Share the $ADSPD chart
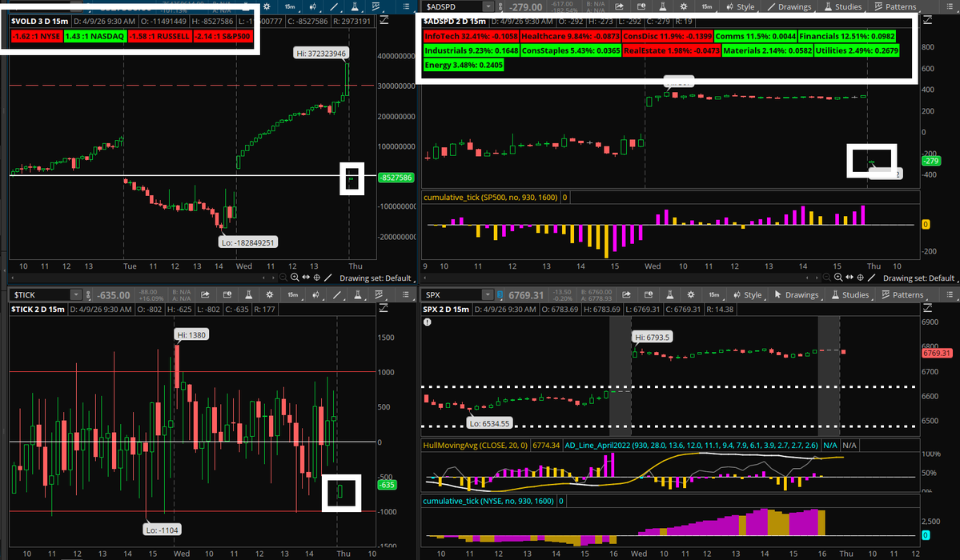Screen dimensions: 960x560 619,6
